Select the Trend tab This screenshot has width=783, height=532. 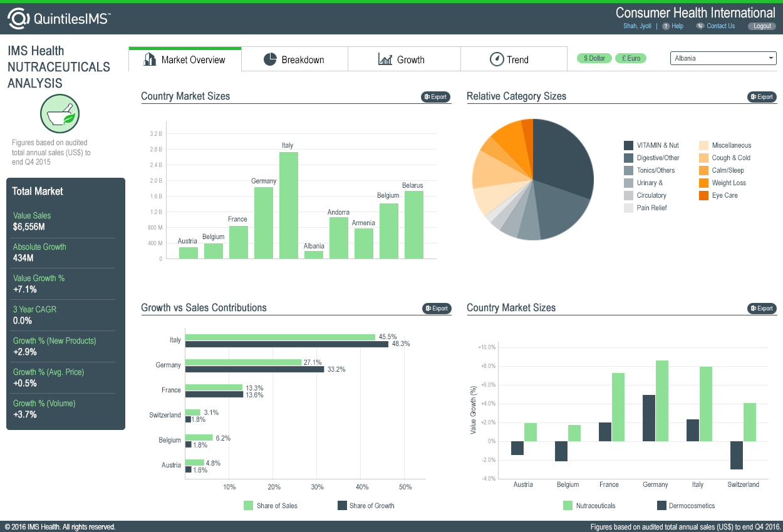[x=514, y=59]
